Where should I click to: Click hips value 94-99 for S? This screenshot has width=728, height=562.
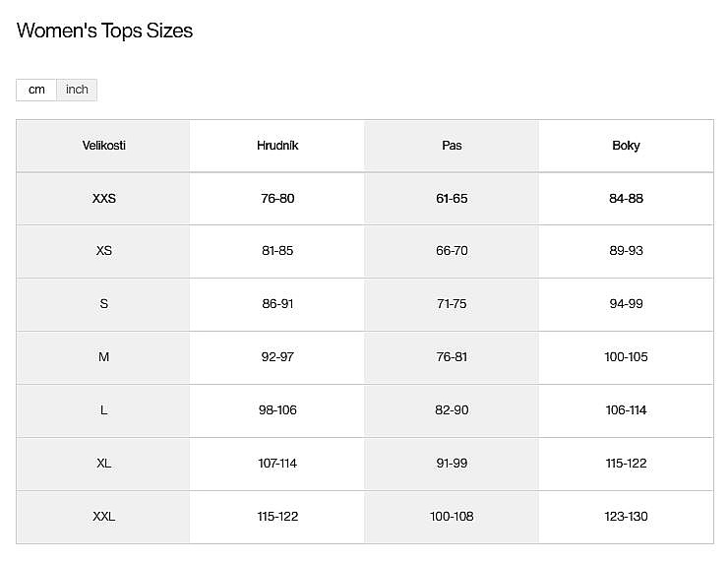point(626,304)
